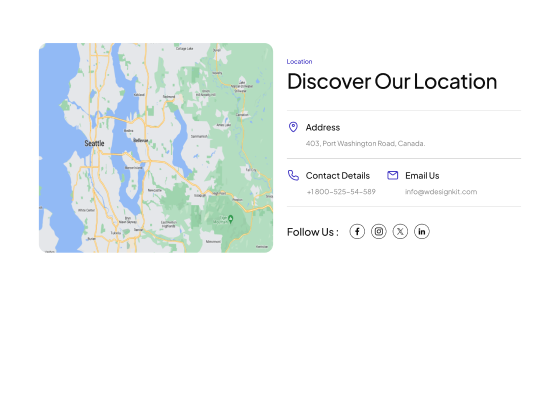The height and width of the screenshot is (400, 560).
Task: Click the green park marker on map
Action: pos(231,219)
